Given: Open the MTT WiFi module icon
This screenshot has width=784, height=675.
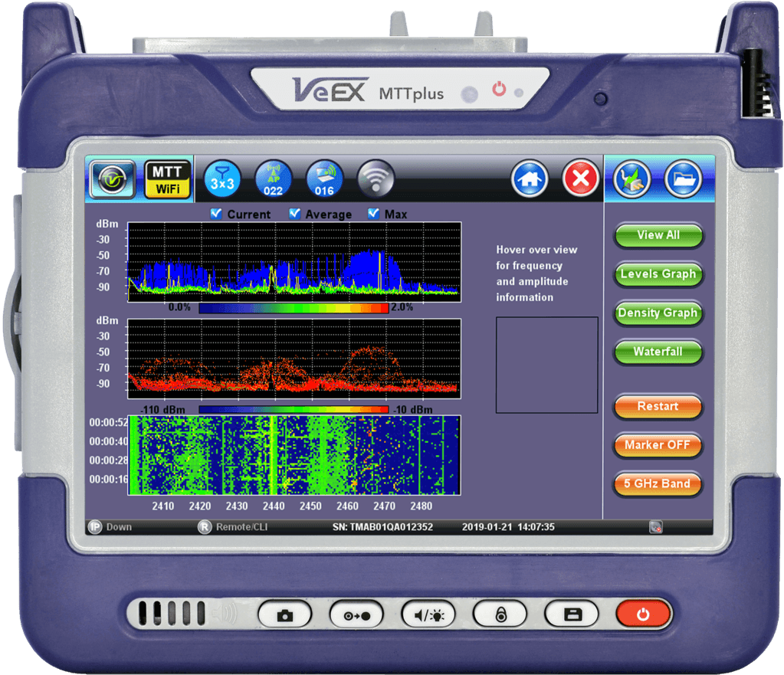Looking at the screenshot, I should point(168,179).
